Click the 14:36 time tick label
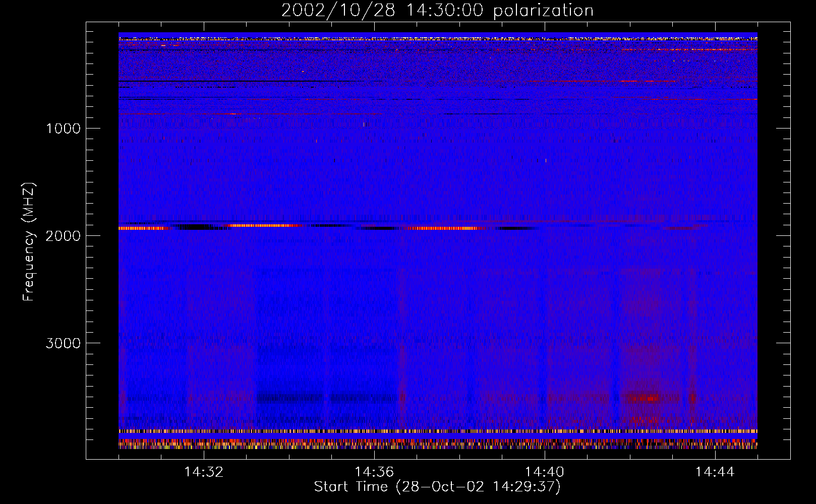This screenshot has width=816, height=504. pos(374,472)
